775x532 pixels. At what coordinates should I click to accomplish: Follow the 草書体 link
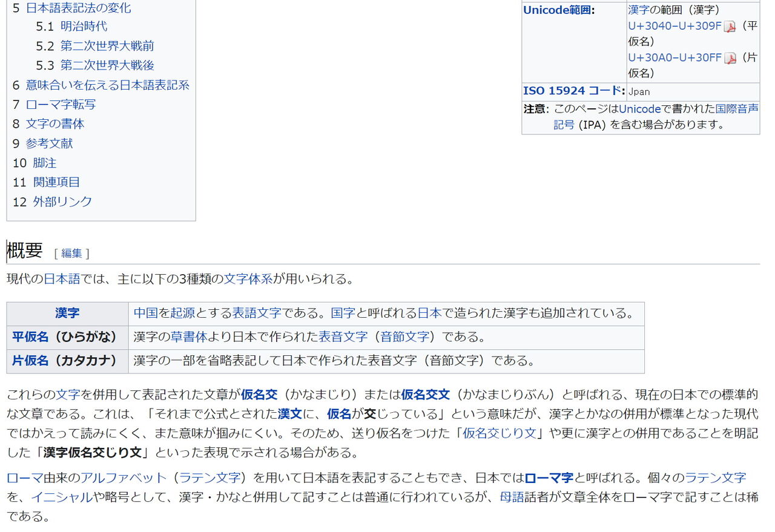189,337
